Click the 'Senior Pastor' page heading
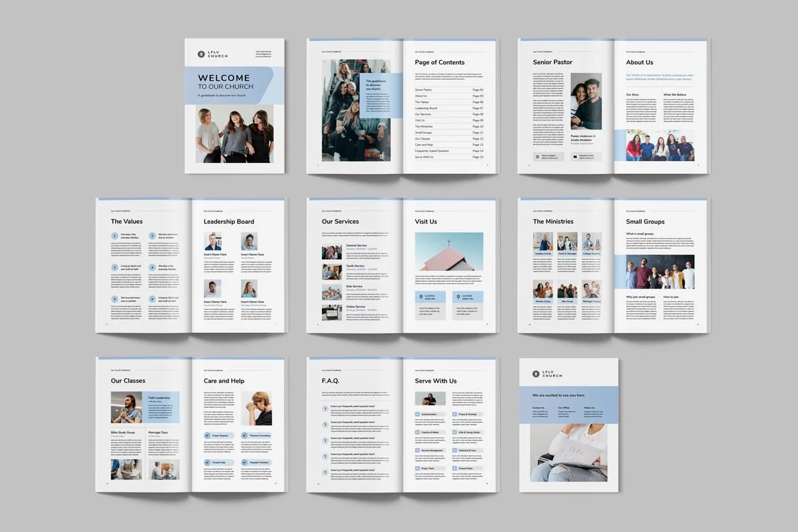 [x=552, y=62]
